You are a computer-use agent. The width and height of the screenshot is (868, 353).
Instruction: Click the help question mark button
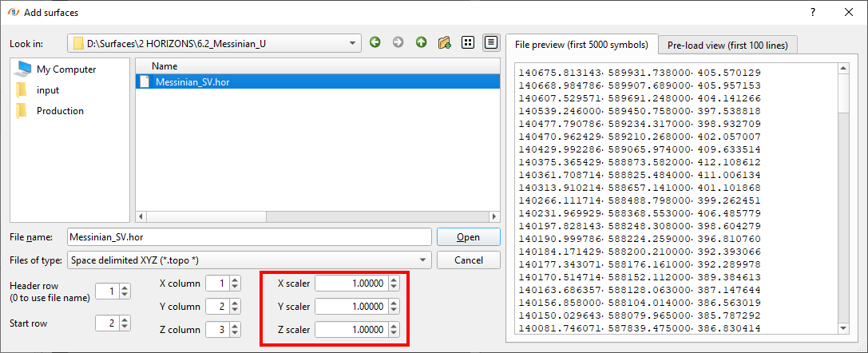point(813,13)
